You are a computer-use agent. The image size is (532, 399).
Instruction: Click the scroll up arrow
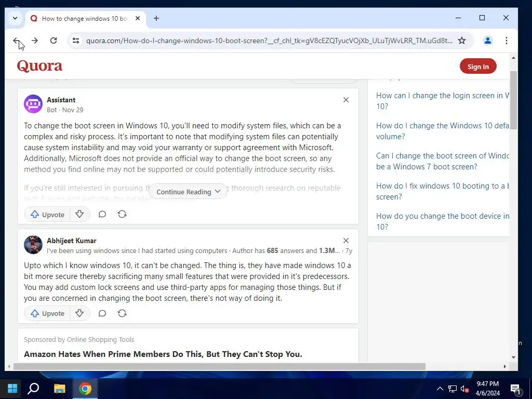point(513,58)
